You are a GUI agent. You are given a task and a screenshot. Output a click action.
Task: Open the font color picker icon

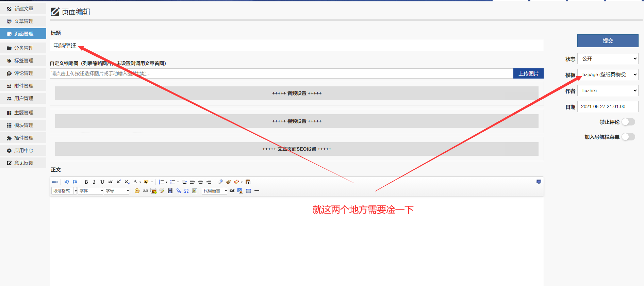click(135, 182)
